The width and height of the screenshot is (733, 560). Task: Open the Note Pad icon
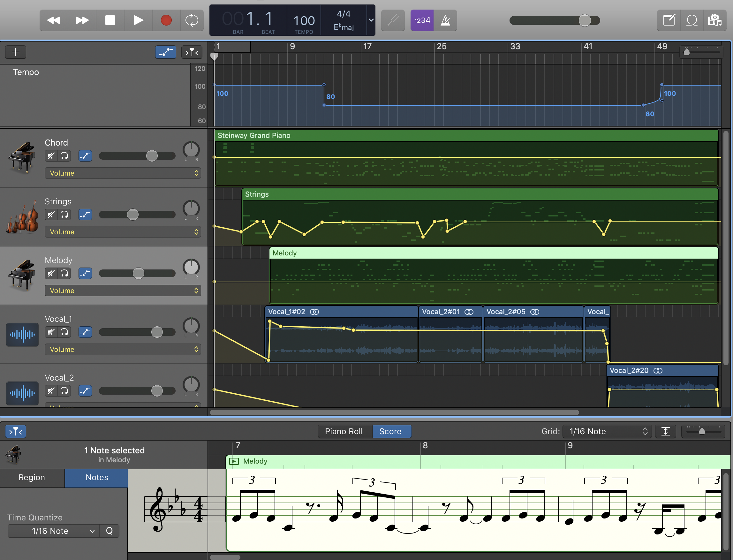tap(669, 20)
